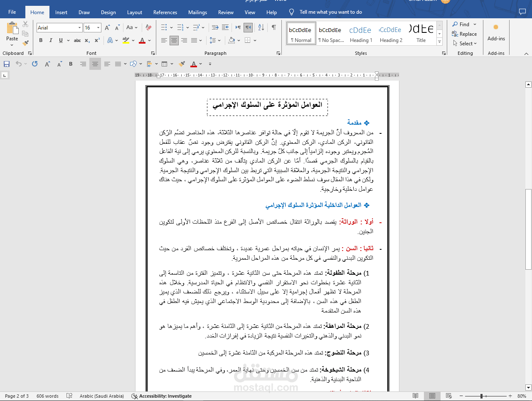This screenshot has width=532, height=401.
Task: Open the font name Arial dropdown
Action: tap(79, 28)
